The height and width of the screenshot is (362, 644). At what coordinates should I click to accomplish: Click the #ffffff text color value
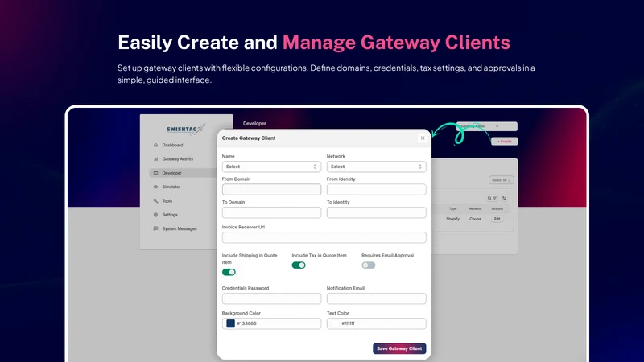point(348,323)
